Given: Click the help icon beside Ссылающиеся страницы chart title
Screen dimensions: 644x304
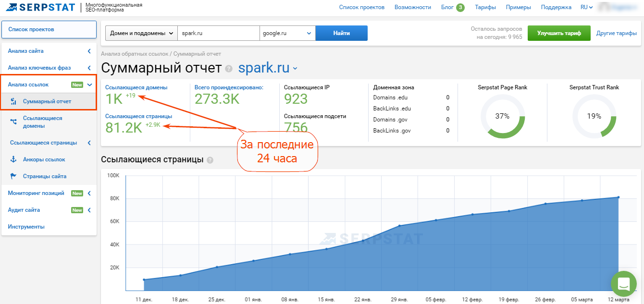Looking at the screenshot, I should tap(210, 160).
